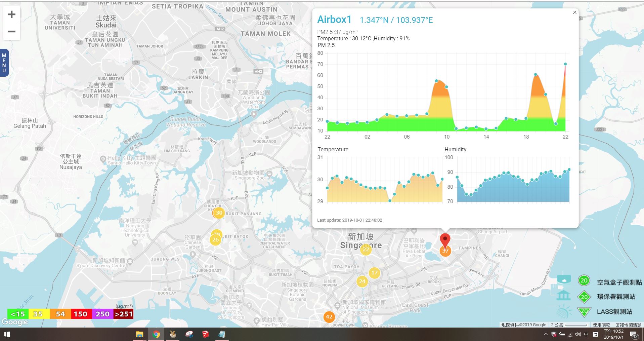Click the green circle AirBox station legend icon
Viewport: 644px width, 341px height.
pos(584,281)
